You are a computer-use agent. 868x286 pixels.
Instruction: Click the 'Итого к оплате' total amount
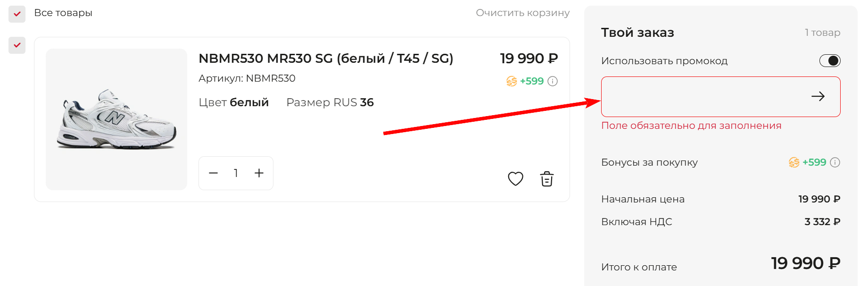[x=805, y=263]
